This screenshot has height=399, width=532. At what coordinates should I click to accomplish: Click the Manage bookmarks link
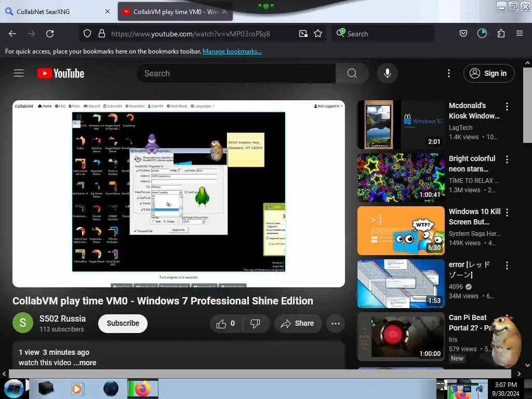point(232,51)
